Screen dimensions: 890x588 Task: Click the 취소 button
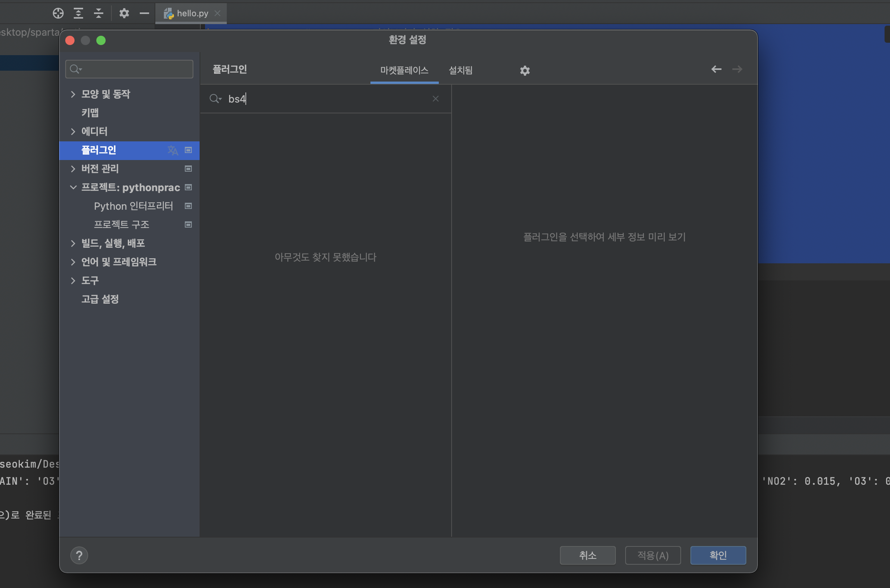coord(588,555)
